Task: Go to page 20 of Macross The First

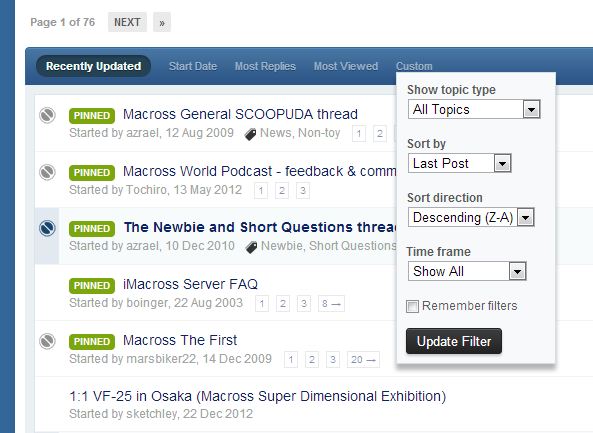Action: (x=363, y=360)
